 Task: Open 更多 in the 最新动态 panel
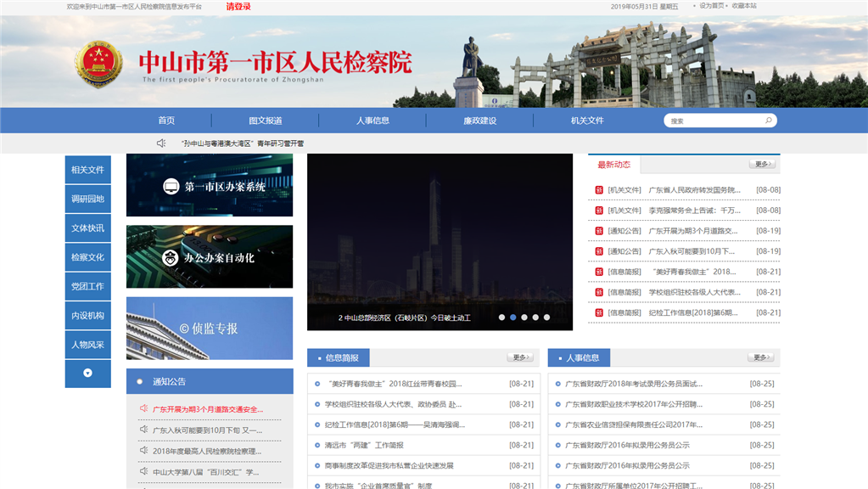click(762, 164)
